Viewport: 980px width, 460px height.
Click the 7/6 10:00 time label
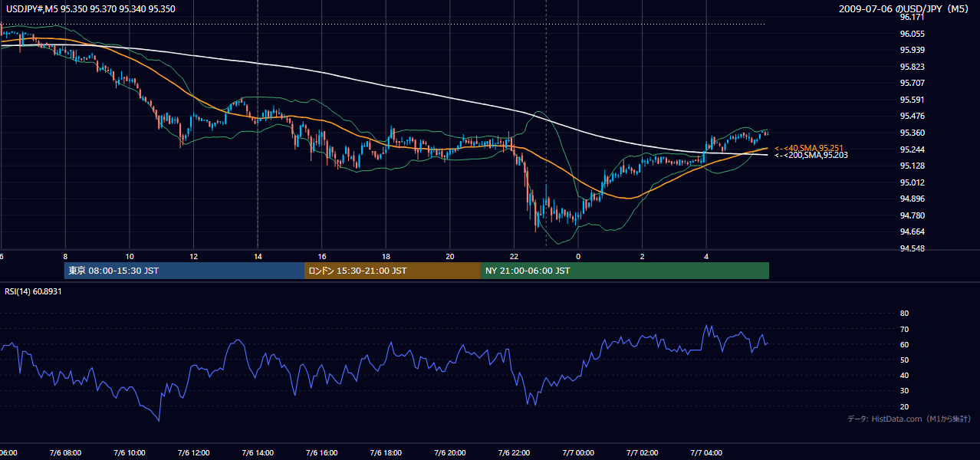130,453
